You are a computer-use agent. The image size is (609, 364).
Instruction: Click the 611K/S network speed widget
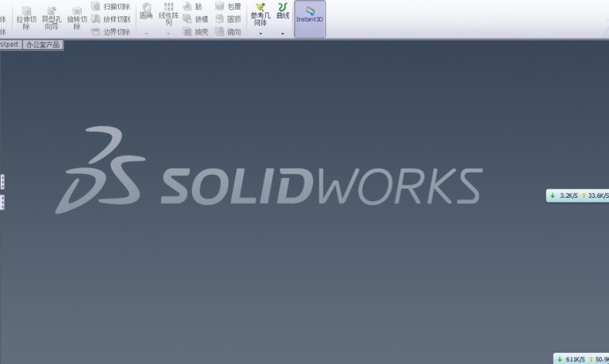[x=581, y=359]
